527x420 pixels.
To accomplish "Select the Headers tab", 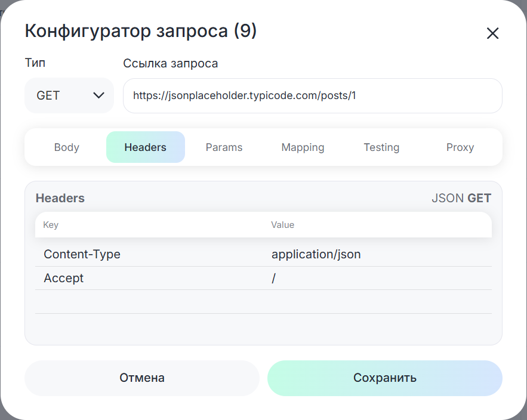I will (x=145, y=147).
